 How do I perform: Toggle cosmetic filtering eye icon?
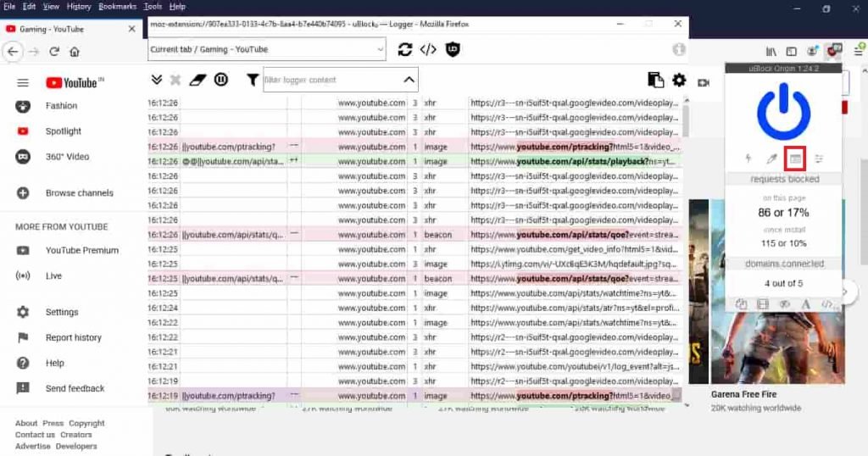click(784, 303)
